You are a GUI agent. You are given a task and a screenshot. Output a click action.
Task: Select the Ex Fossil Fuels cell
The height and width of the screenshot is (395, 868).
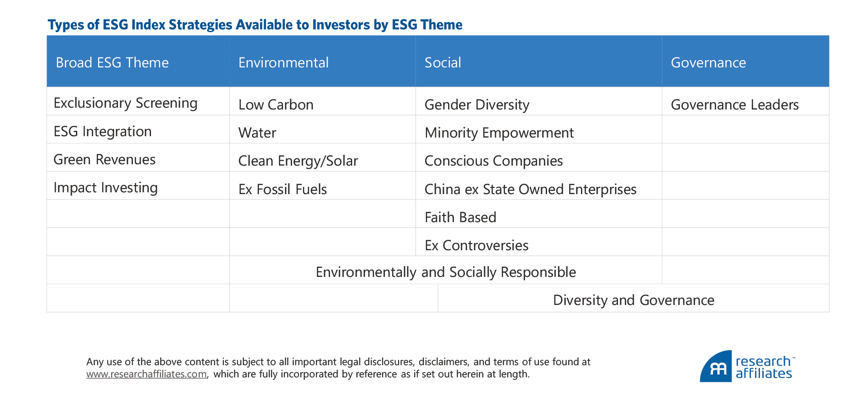283,189
